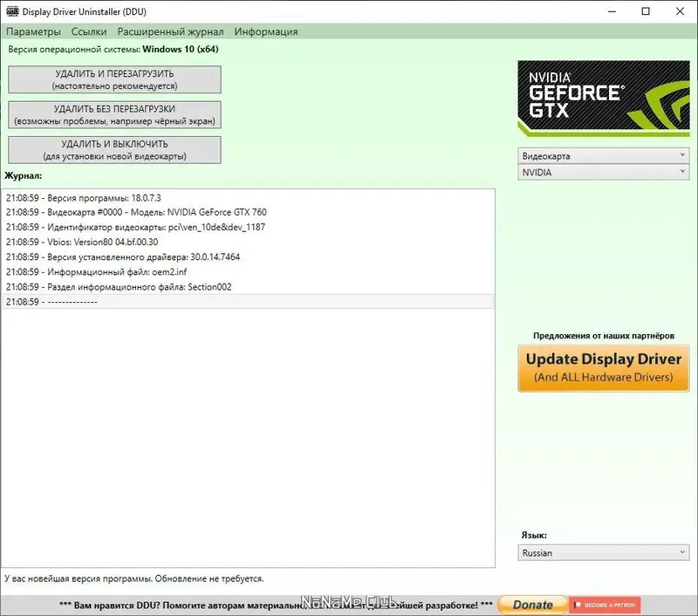
Task: Click УДАЛИТЬ И ПЕРЕЗАГРУЗИТЬ button
Action: [113, 79]
